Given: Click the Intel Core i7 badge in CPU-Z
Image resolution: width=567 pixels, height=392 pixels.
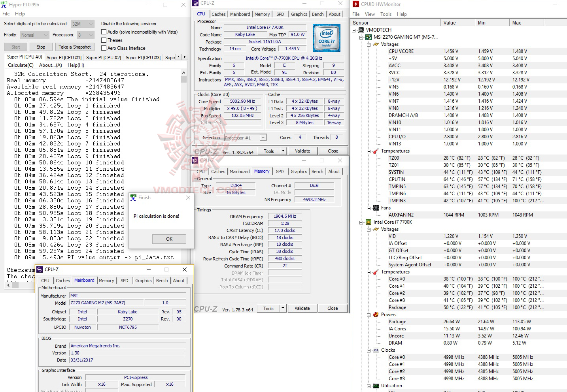Looking at the screenshot, I should pyautogui.click(x=327, y=38).
